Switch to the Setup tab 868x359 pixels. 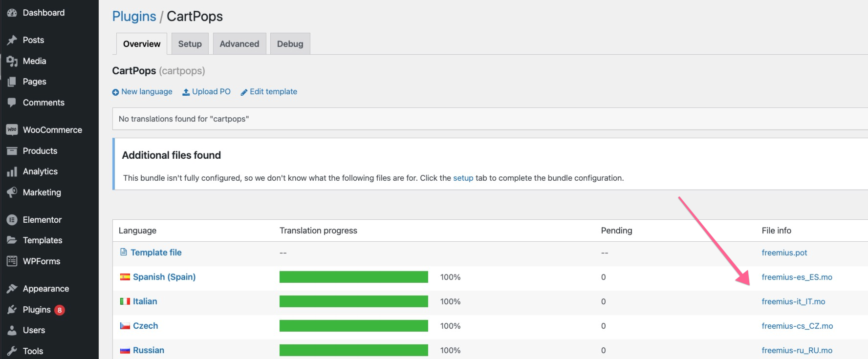click(x=190, y=44)
